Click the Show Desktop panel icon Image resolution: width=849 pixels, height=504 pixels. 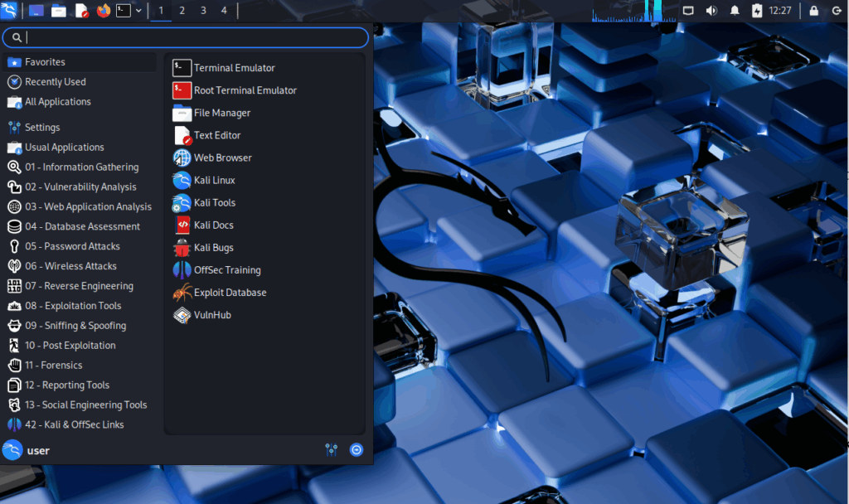tap(36, 10)
